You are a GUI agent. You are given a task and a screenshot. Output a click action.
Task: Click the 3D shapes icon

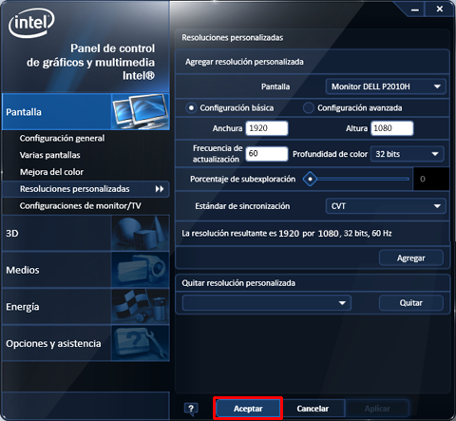coord(140,233)
